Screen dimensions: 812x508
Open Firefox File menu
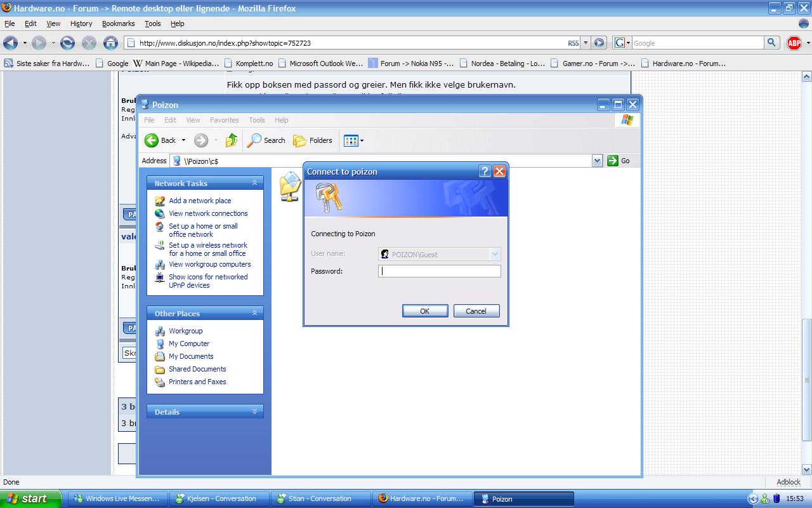pyautogui.click(x=10, y=23)
